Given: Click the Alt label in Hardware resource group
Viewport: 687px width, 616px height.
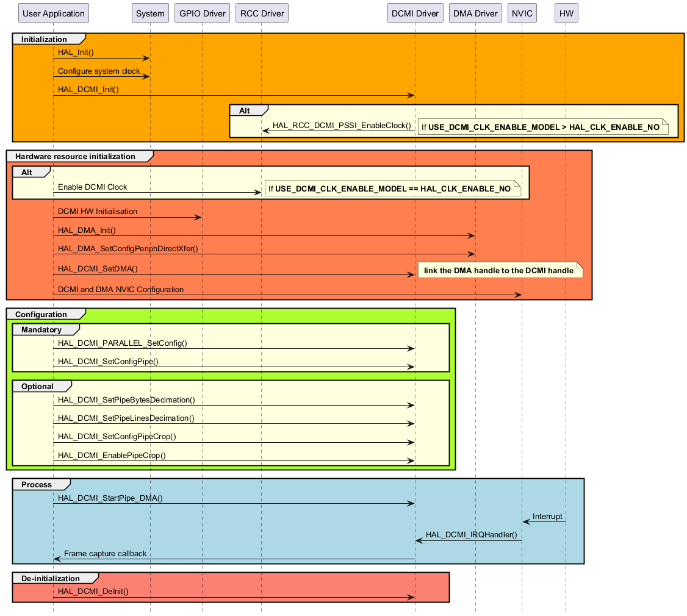Looking at the screenshot, I should (x=27, y=173).
